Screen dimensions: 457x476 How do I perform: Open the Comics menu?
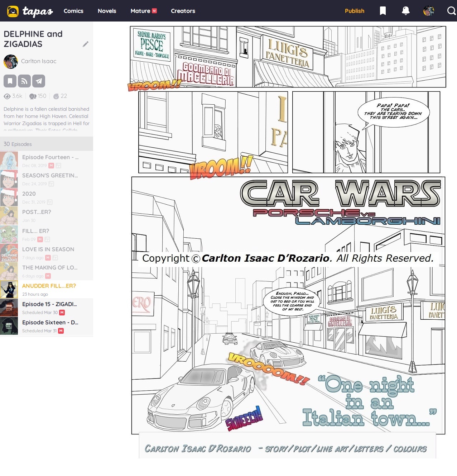pyautogui.click(x=73, y=11)
